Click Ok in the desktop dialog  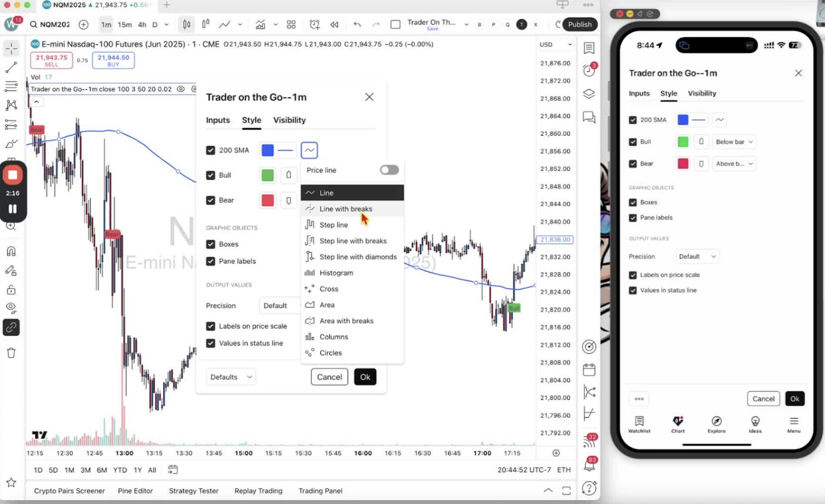365,377
